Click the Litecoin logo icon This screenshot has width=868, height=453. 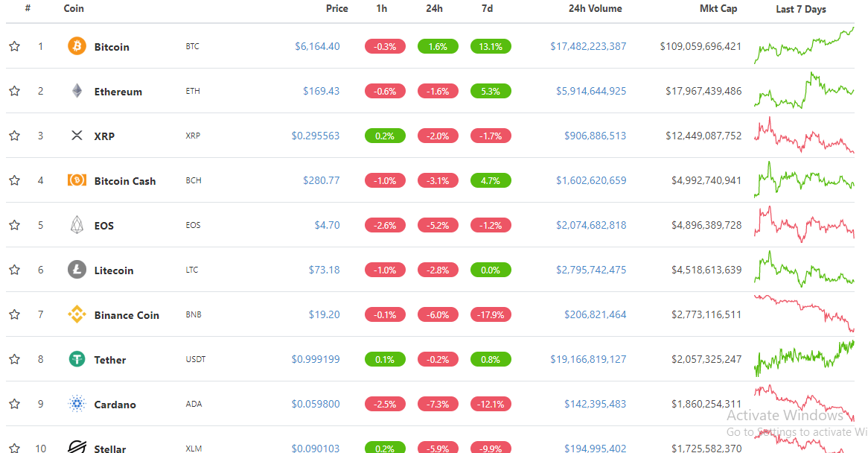pos(77,270)
